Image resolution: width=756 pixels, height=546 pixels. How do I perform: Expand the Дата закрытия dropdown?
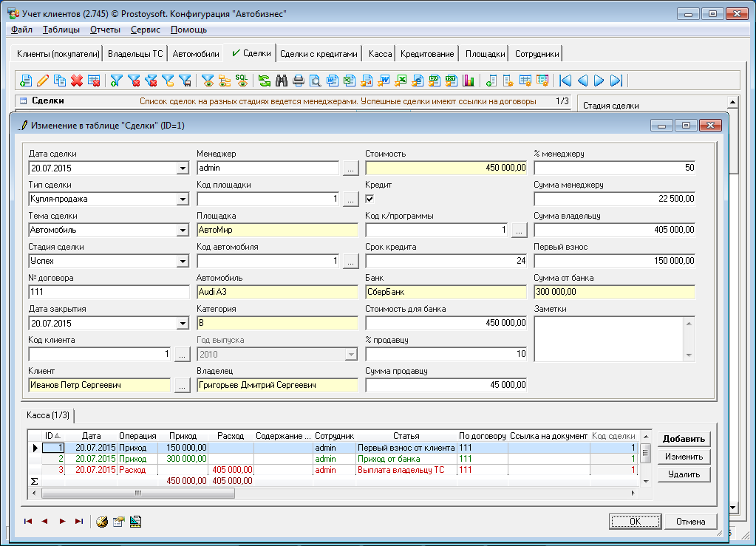183,323
